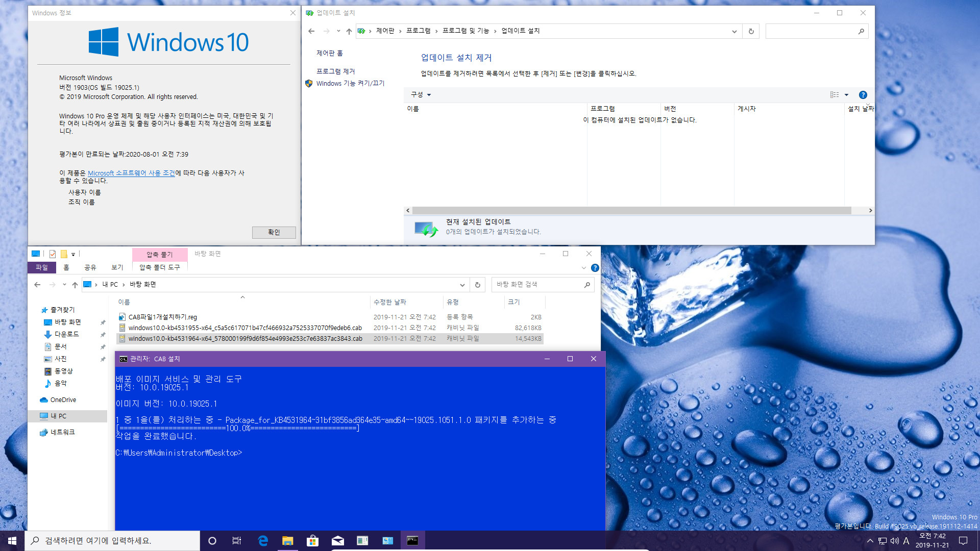Open Cortana circle icon on the taskbar
This screenshot has width=980, height=551.
tap(212, 541)
